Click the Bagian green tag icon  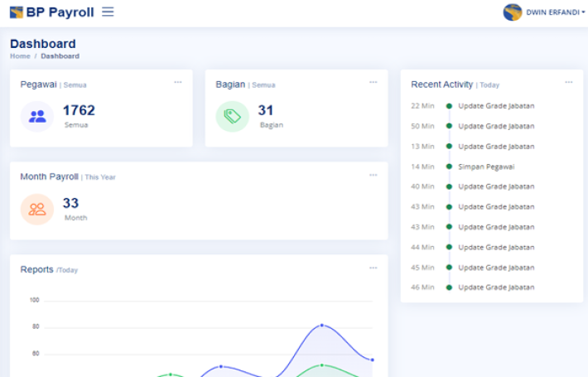pyautogui.click(x=232, y=117)
